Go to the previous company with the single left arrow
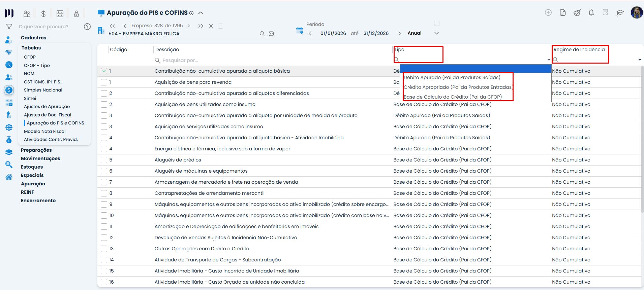This screenshot has width=644, height=290. coord(125,26)
